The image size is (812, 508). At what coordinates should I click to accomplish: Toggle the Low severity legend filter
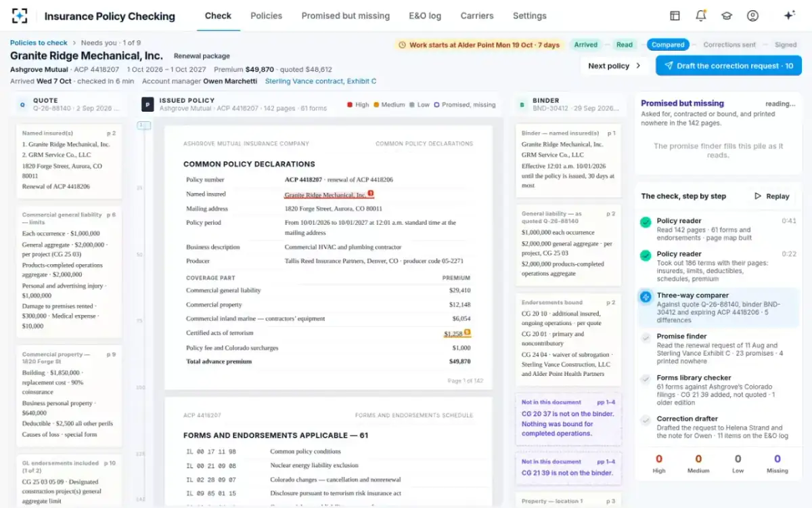tap(420, 105)
